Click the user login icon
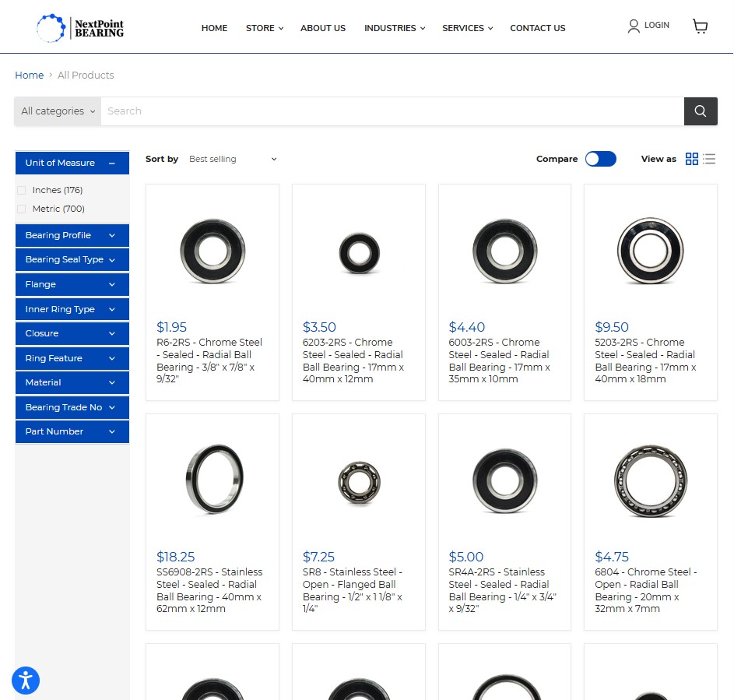This screenshot has height=700, width=734. click(634, 26)
